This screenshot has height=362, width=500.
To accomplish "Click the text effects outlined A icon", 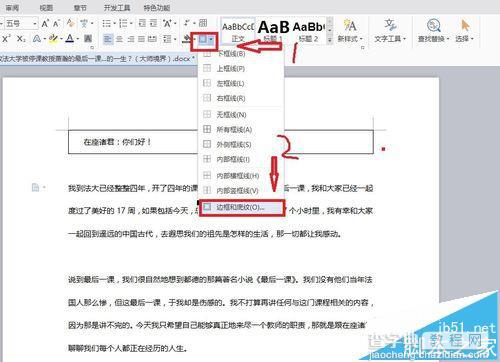I will point(37,39).
